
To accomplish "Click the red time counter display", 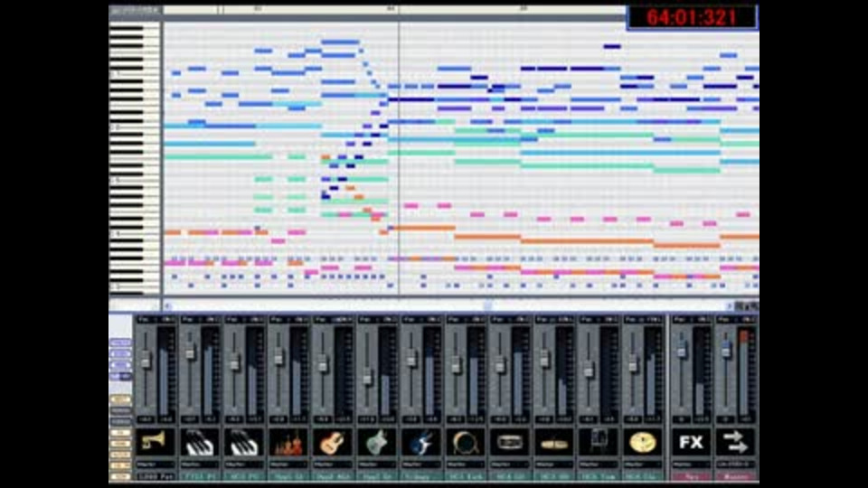I will [692, 17].
